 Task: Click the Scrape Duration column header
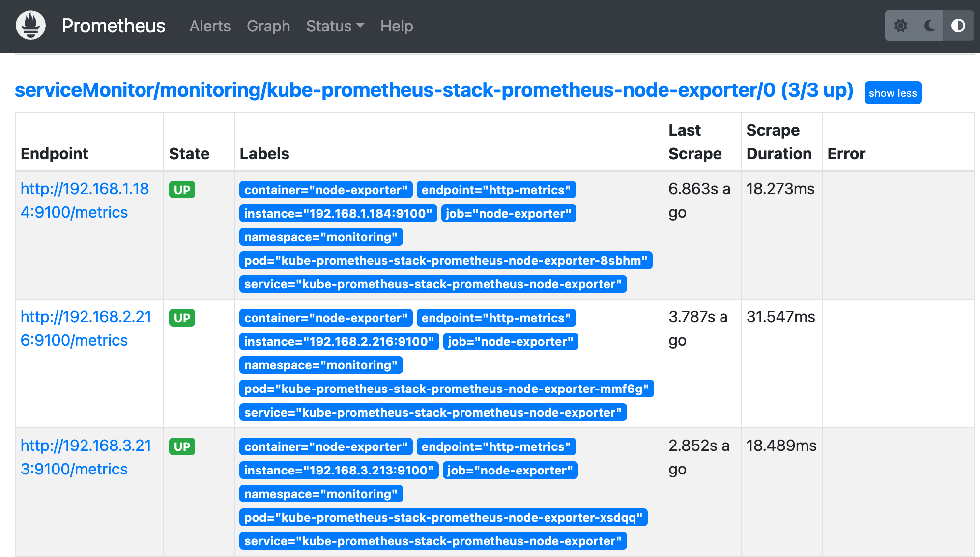point(778,142)
